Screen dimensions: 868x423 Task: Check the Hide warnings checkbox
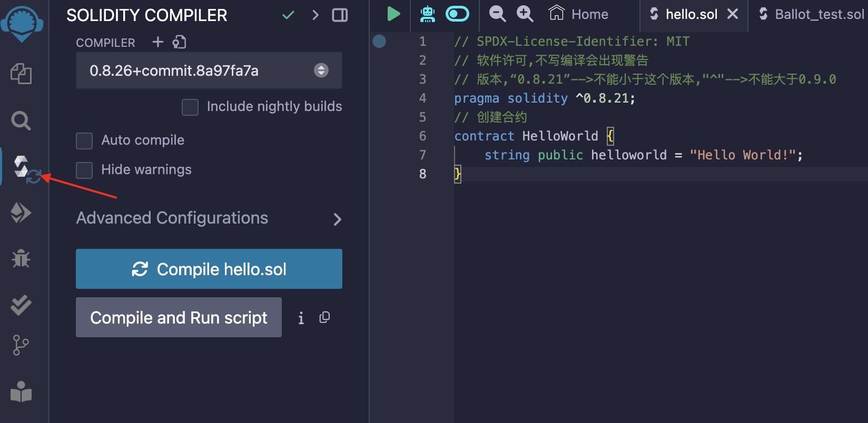(x=84, y=170)
